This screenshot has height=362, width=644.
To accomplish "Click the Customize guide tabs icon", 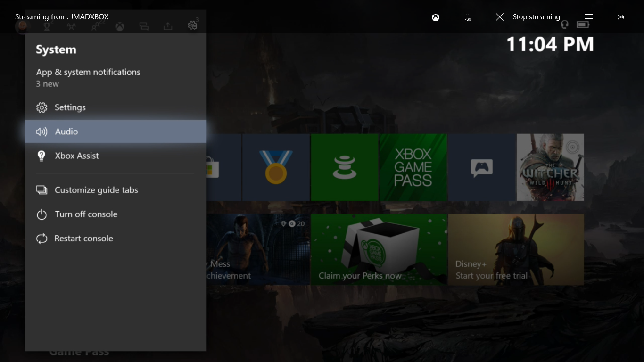I will point(41,190).
